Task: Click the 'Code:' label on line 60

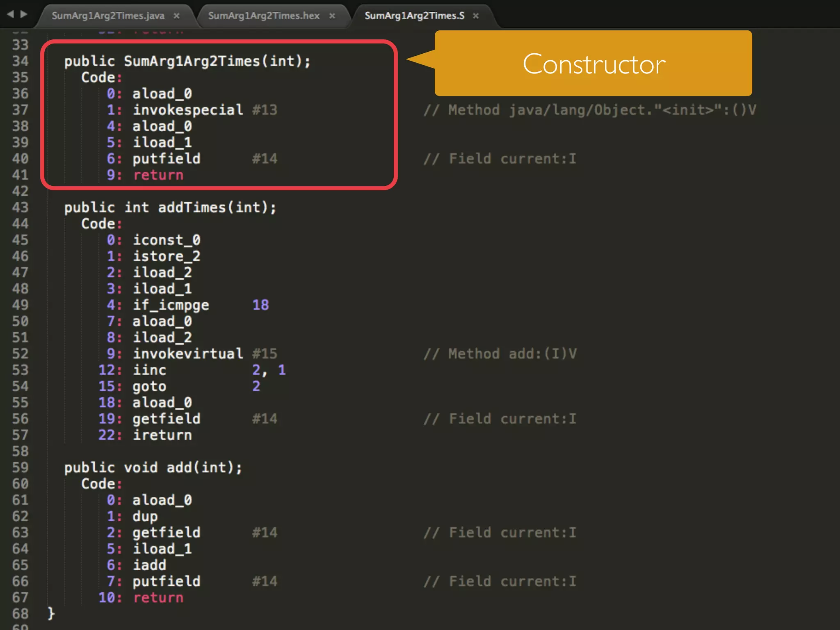Action: coord(101,484)
